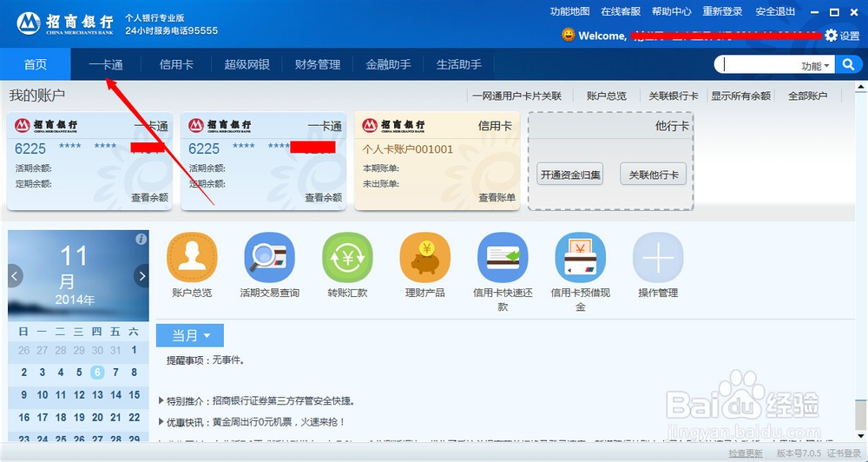
Task: Open the 操作管理 plus icon
Action: tap(658, 257)
